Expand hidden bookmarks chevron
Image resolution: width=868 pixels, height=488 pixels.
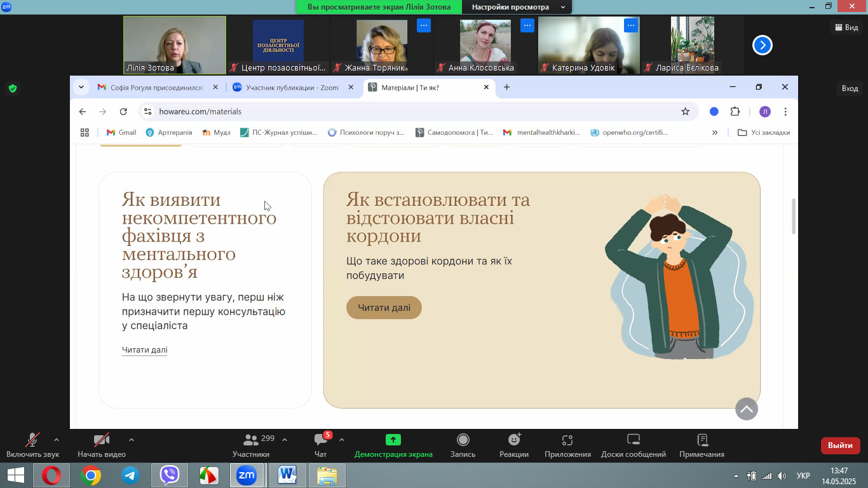tap(715, 132)
